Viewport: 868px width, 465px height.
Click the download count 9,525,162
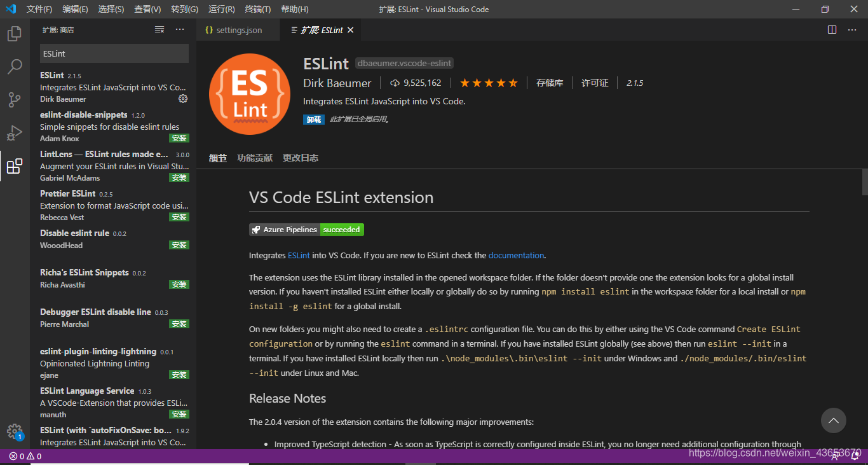tap(416, 83)
